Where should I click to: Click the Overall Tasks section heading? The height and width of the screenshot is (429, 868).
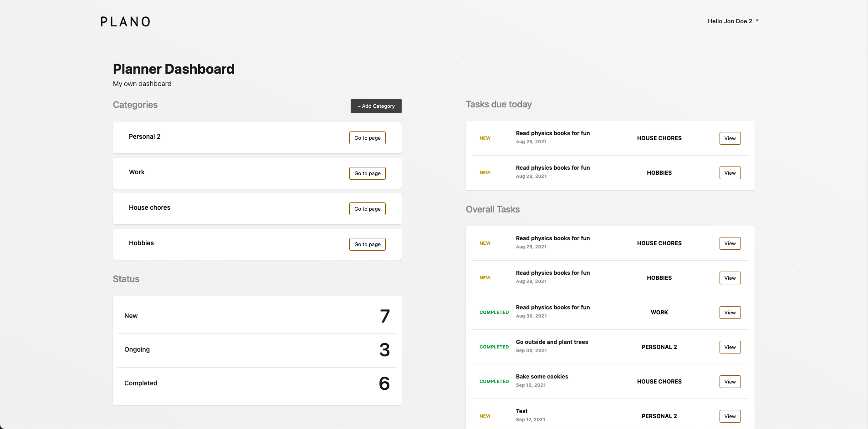tap(492, 209)
